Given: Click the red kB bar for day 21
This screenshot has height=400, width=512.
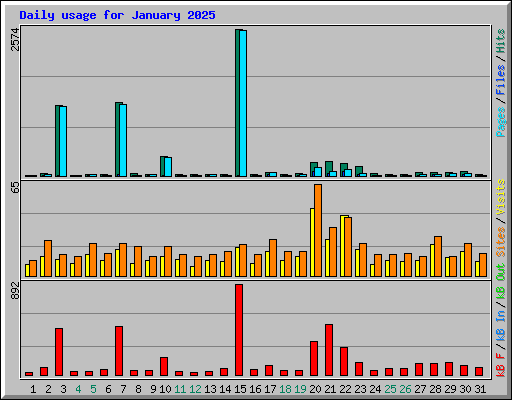Looking at the screenshot, I should click(x=329, y=350).
